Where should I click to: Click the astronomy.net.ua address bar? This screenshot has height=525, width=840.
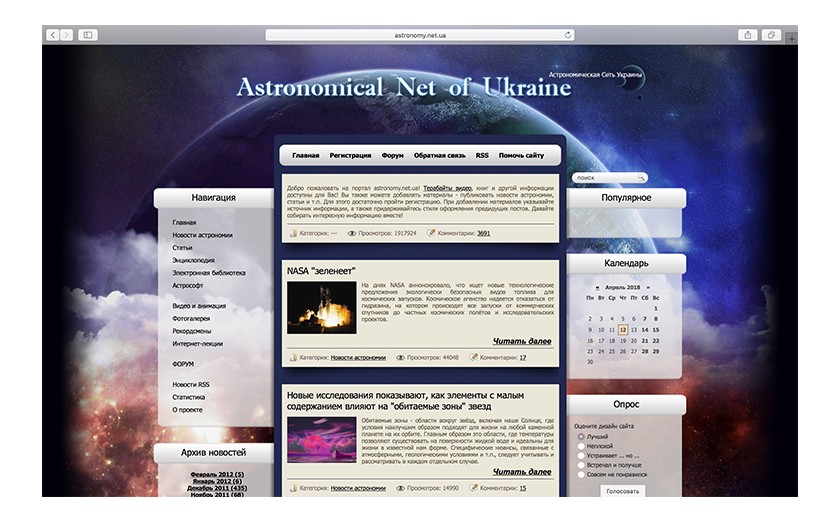[x=419, y=35]
